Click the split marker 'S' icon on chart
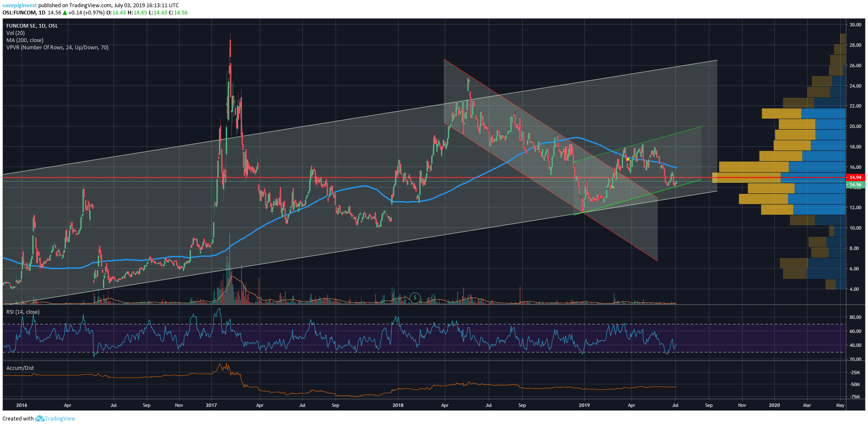 [x=415, y=298]
